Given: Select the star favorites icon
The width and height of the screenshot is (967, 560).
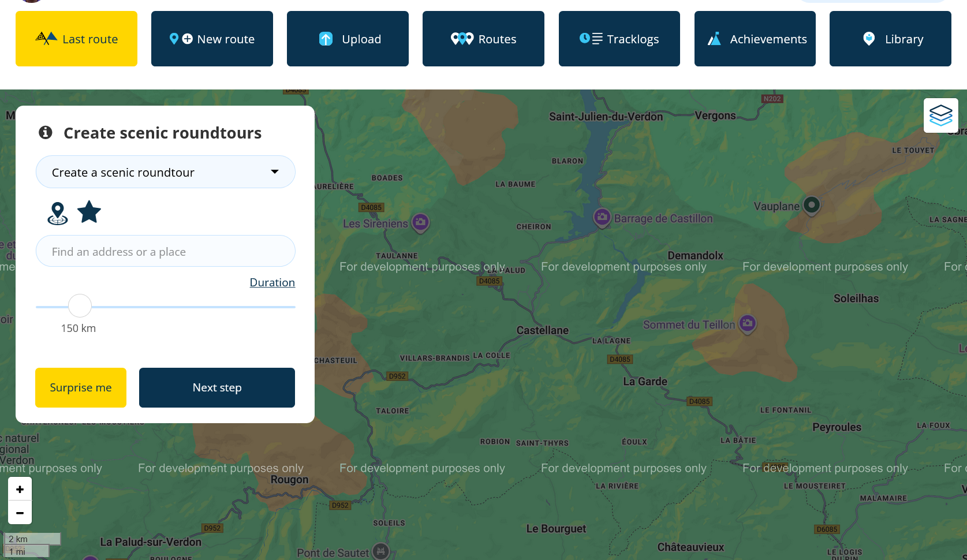Looking at the screenshot, I should (x=89, y=212).
